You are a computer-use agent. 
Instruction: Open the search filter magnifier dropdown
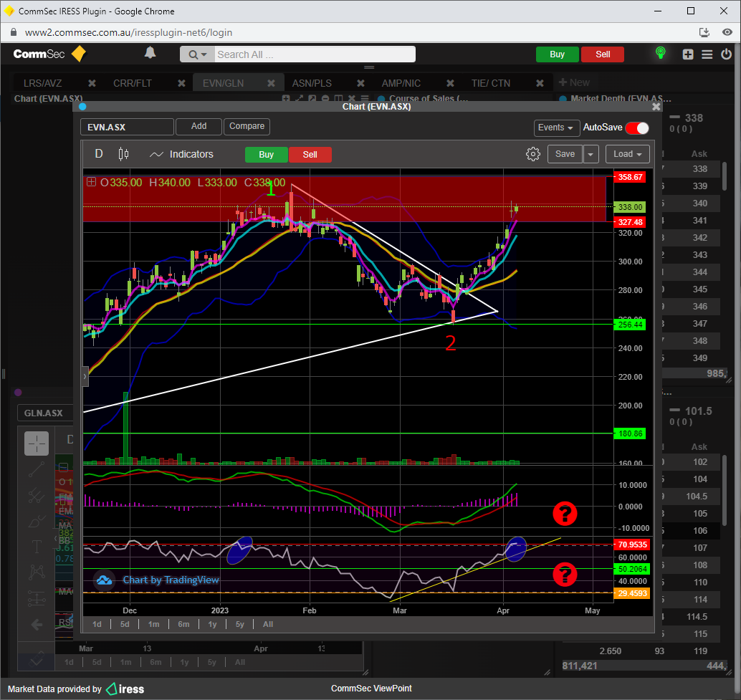point(197,54)
